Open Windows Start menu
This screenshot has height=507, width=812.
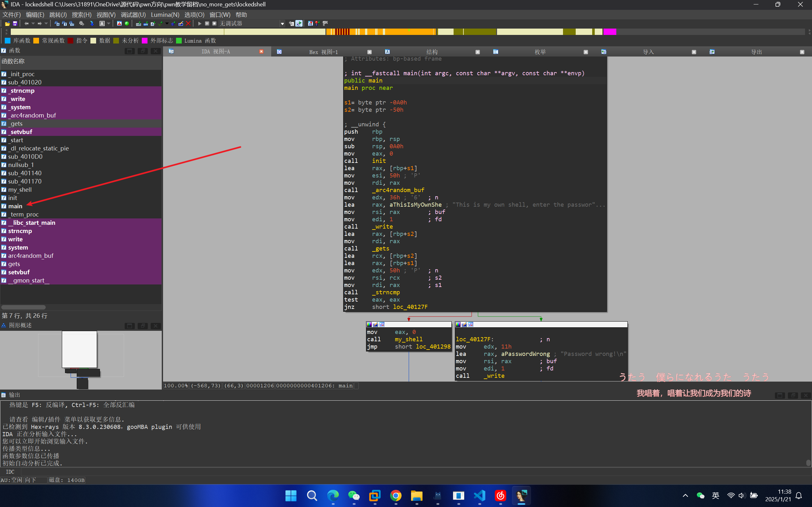pyautogui.click(x=291, y=496)
